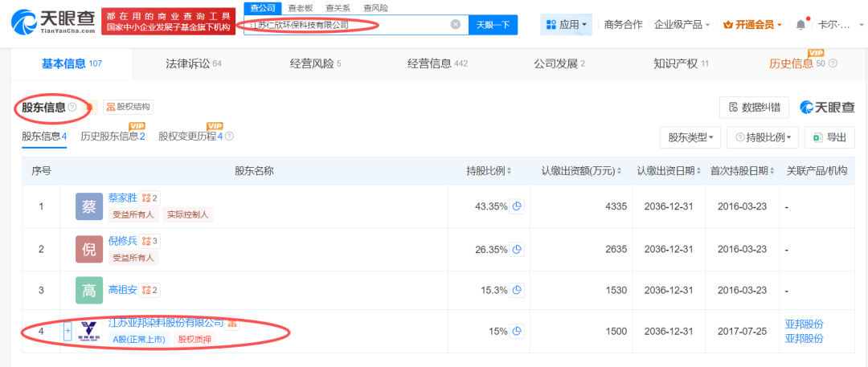Screen dimensions: 868x367
Task: Expand the 持股比例 filter dropdown
Action: click(763, 137)
